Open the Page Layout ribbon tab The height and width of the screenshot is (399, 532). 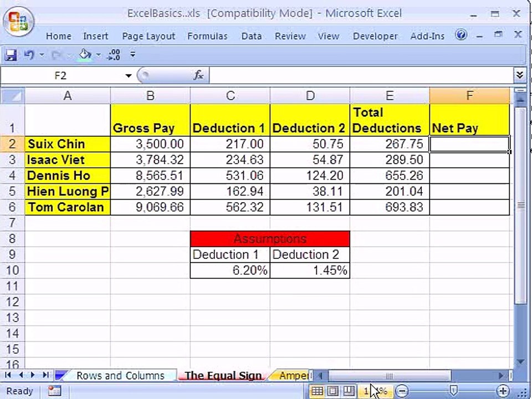click(149, 36)
